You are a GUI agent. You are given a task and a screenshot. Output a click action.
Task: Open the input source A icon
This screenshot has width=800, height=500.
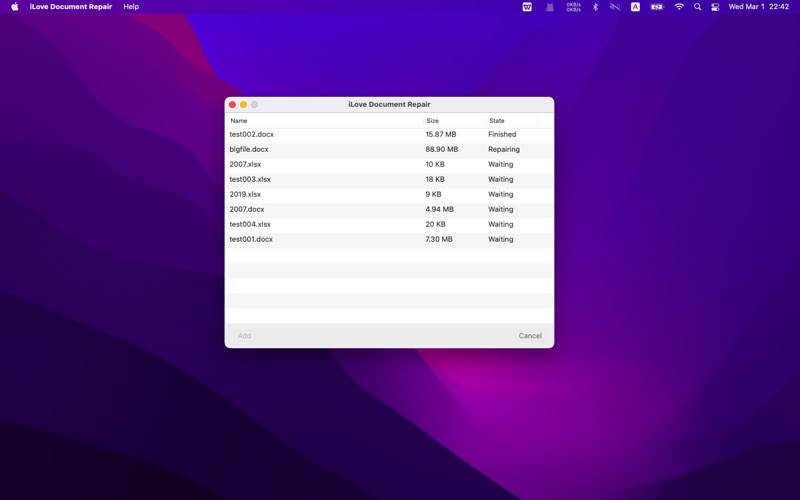[635, 7]
